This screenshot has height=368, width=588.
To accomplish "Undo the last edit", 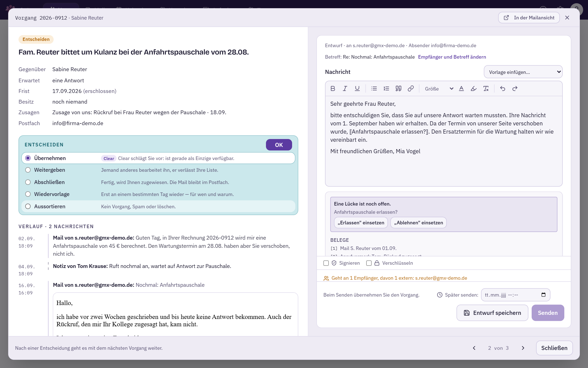I will [x=503, y=89].
